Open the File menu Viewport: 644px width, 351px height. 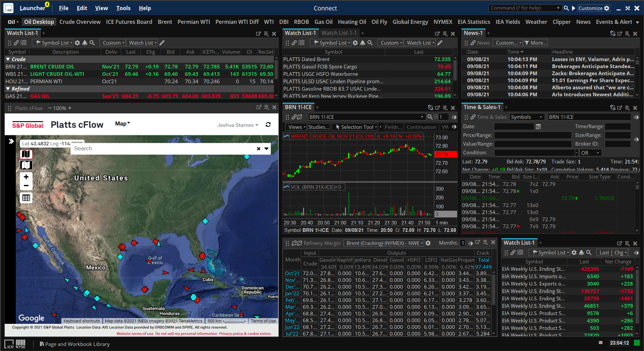tap(63, 8)
